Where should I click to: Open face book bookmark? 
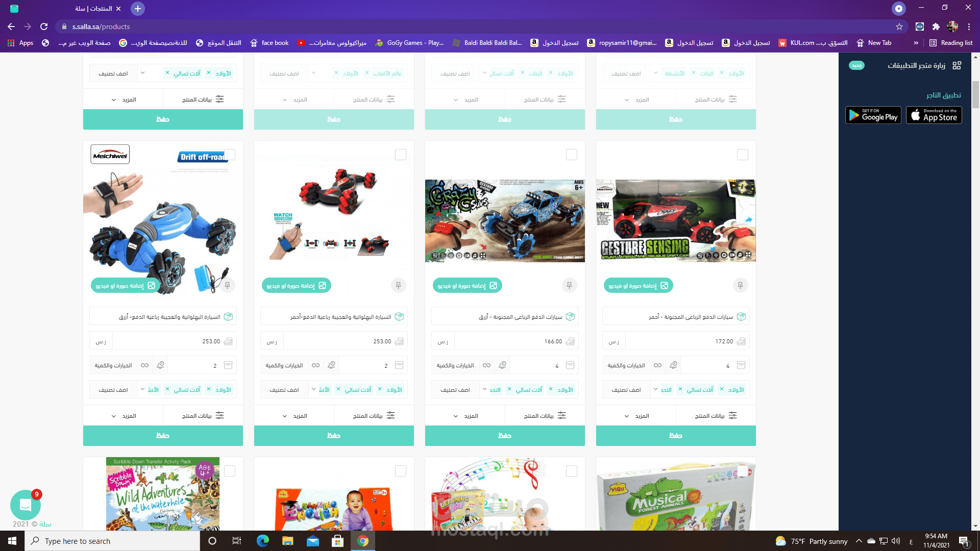tap(269, 43)
